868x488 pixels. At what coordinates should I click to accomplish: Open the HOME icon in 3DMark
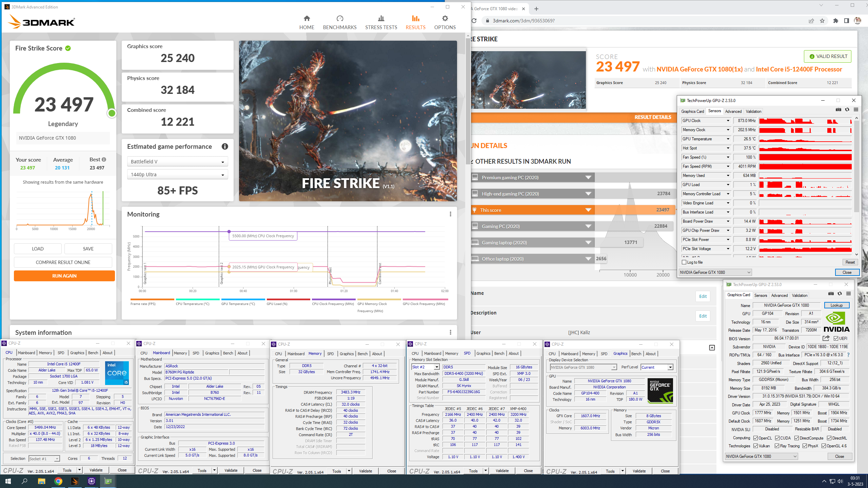[307, 22]
